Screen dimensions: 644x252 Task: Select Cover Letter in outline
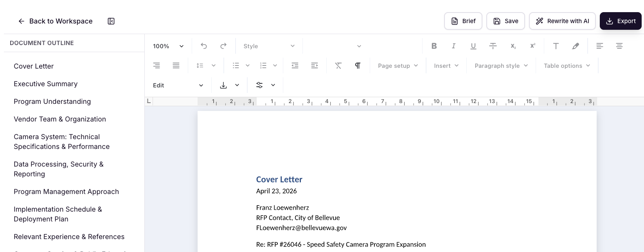(34, 66)
